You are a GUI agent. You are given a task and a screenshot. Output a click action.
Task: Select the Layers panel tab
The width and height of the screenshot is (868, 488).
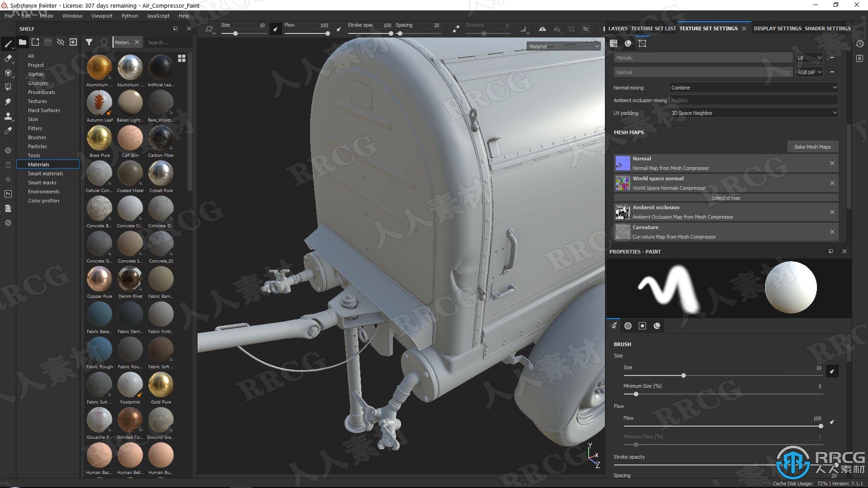617,28
